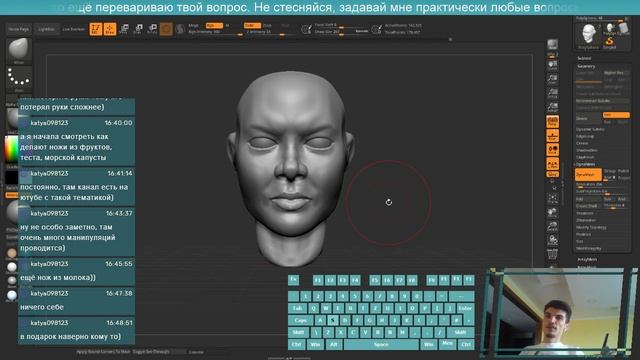Click the Focal Shift brush icon

pos(307,29)
